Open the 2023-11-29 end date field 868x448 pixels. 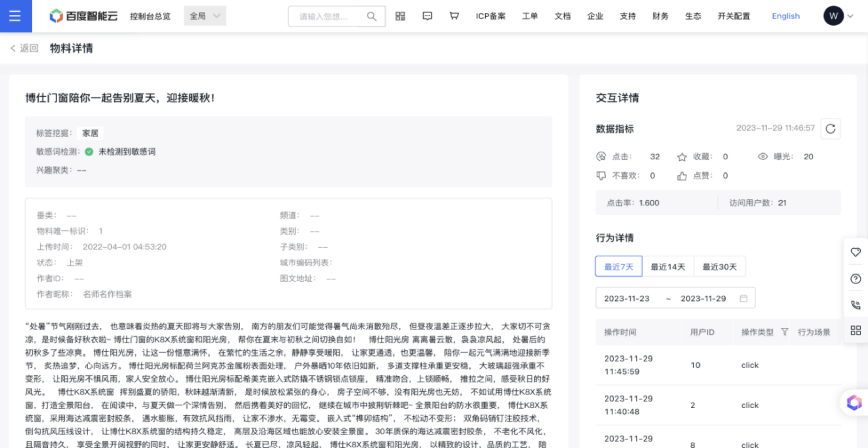703,298
